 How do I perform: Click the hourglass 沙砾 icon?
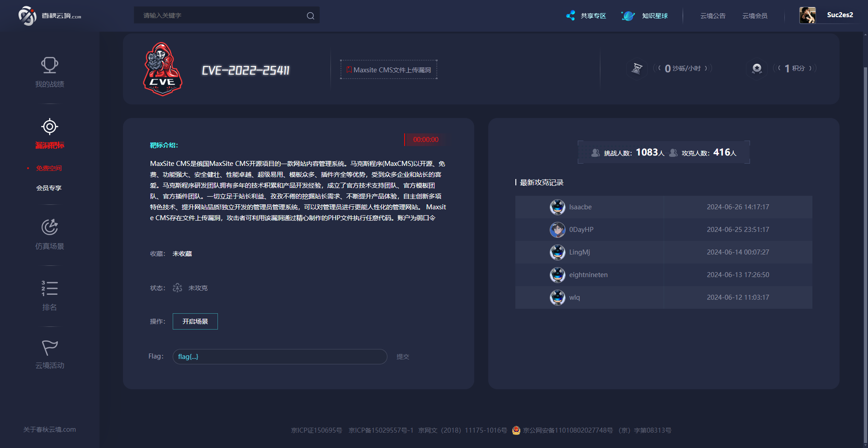[x=637, y=69]
